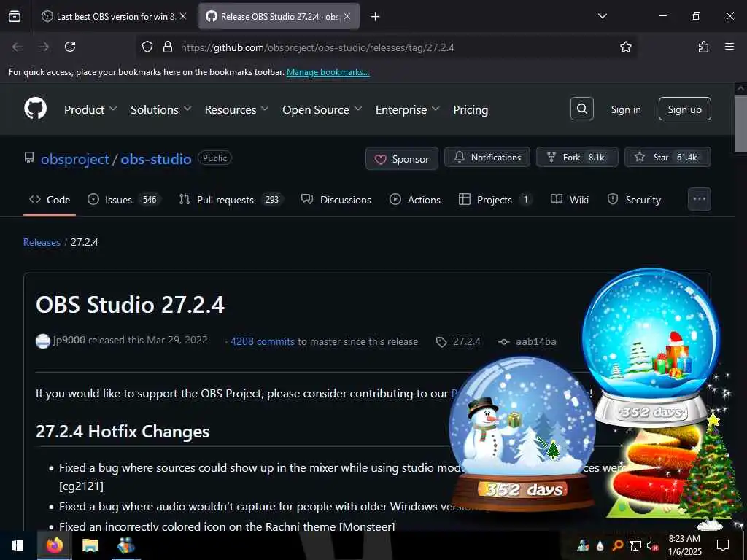Viewport: 747px width, 560px height.
Task: Expand the Open Source dropdown menu
Action: pyautogui.click(x=322, y=109)
